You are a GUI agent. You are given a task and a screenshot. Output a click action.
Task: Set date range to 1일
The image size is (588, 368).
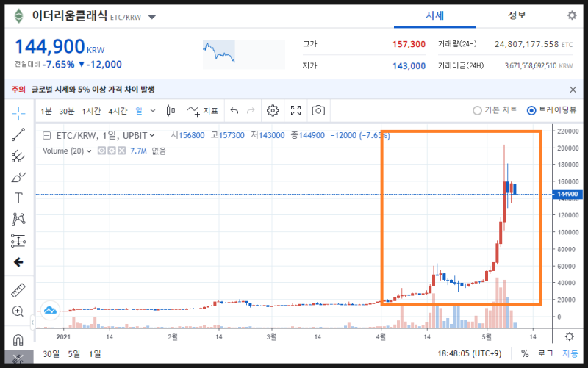(95, 354)
